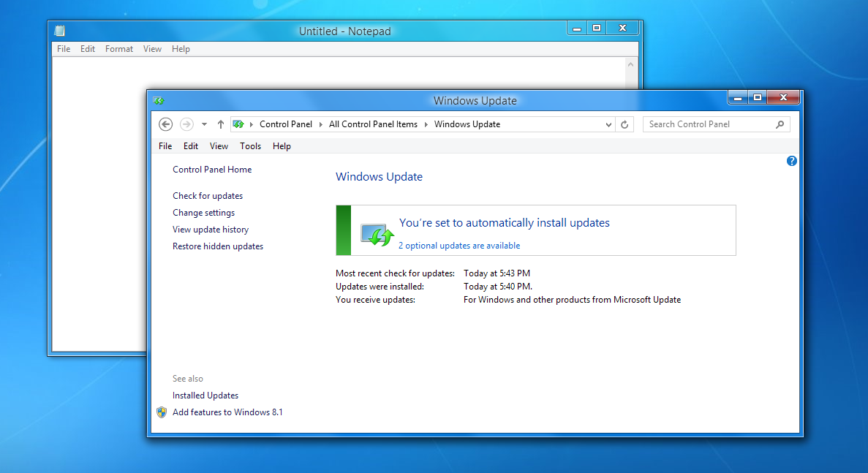Open help via the question mark icon

click(791, 161)
